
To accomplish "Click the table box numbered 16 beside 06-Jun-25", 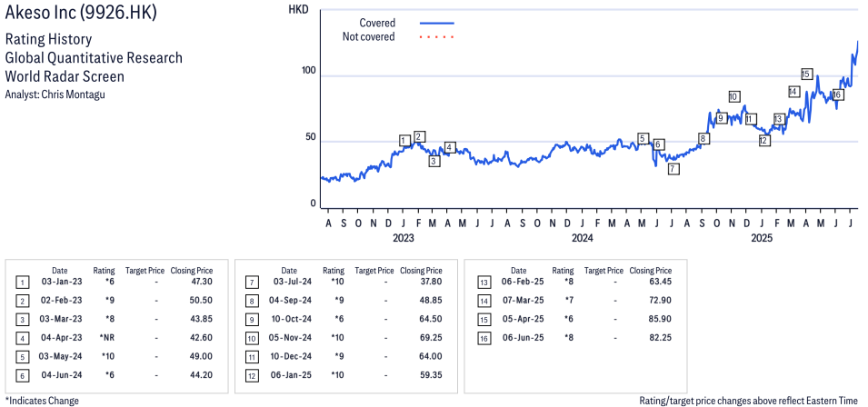I will coord(484,339).
